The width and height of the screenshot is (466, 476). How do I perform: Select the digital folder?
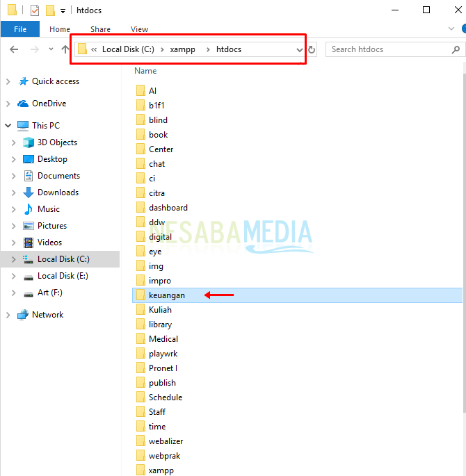[160, 237]
